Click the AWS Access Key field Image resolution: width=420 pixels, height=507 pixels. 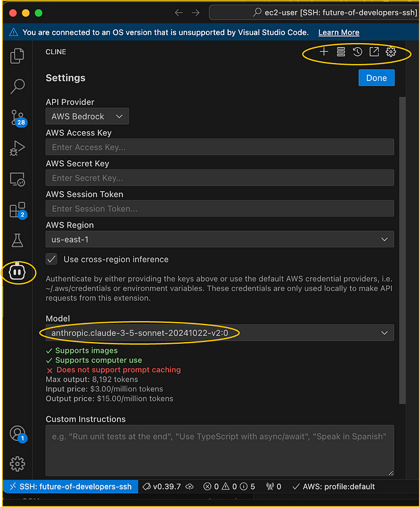pos(220,147)
